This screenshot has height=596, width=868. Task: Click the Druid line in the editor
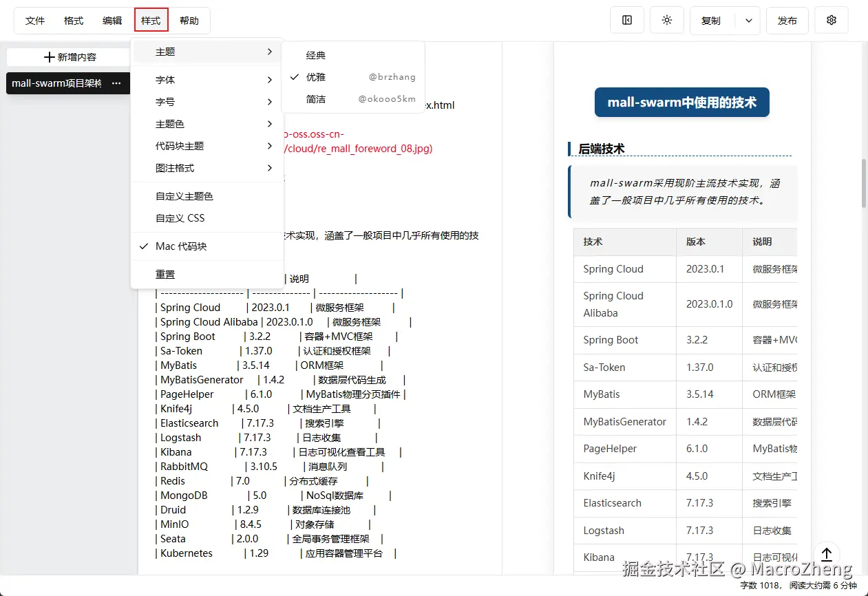tap(266, 510)
